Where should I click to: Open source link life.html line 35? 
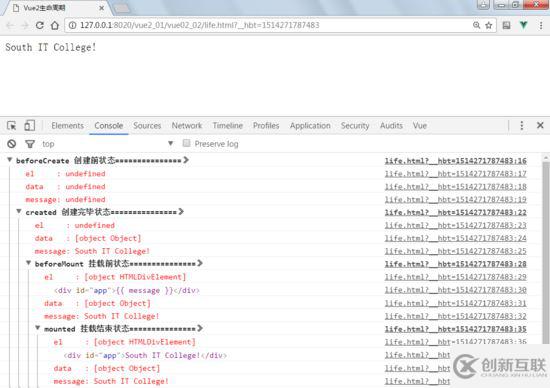[x=456, y=329]
